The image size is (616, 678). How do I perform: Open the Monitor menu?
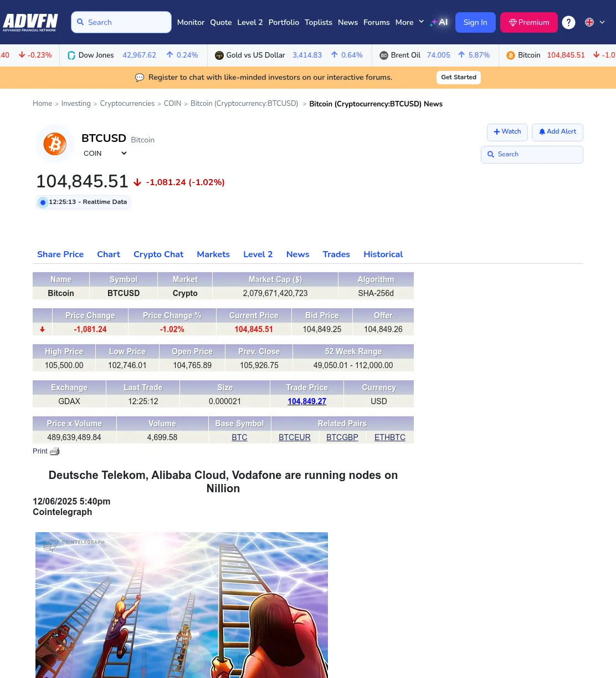pyautogui.click(x=191, y=22)
